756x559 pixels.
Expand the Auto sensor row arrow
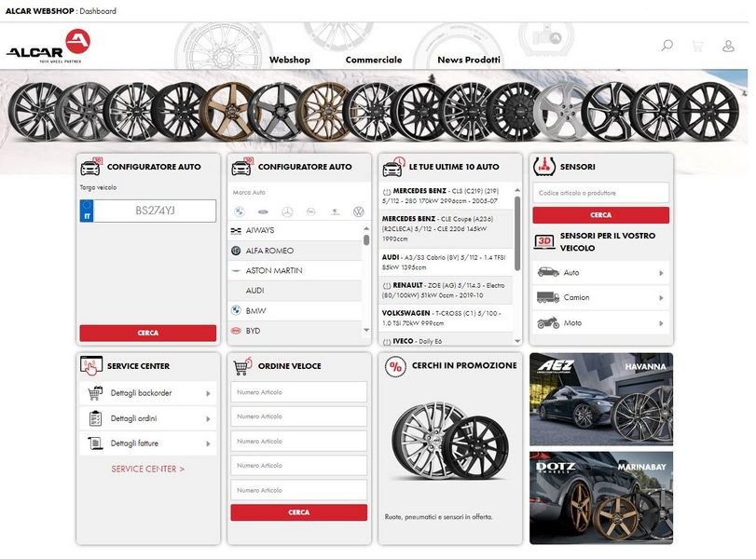pyautogui.click(x=661, y=273)
